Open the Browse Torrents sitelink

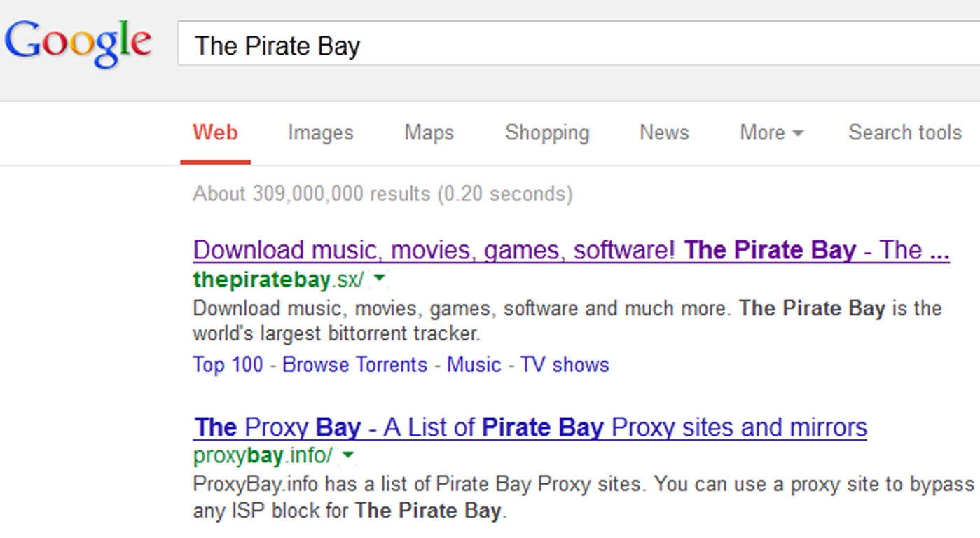(x=354, y=364)
